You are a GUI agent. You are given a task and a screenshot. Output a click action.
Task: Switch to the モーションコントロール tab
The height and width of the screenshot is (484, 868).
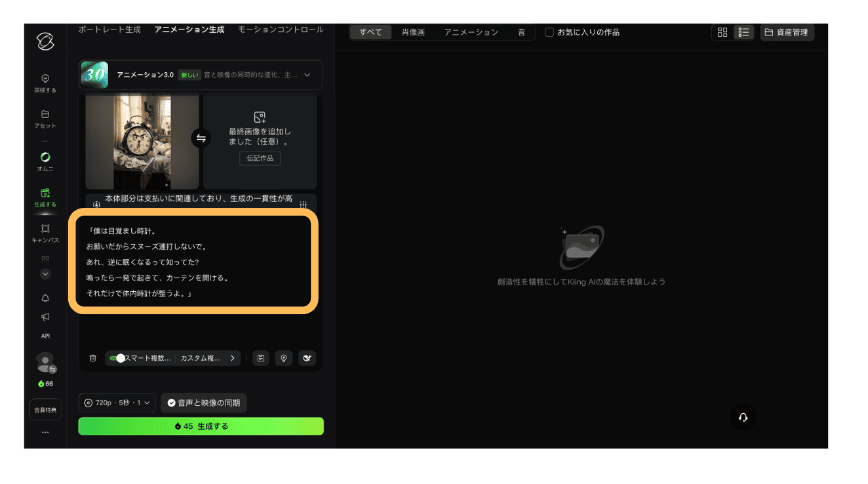[281, 30]
